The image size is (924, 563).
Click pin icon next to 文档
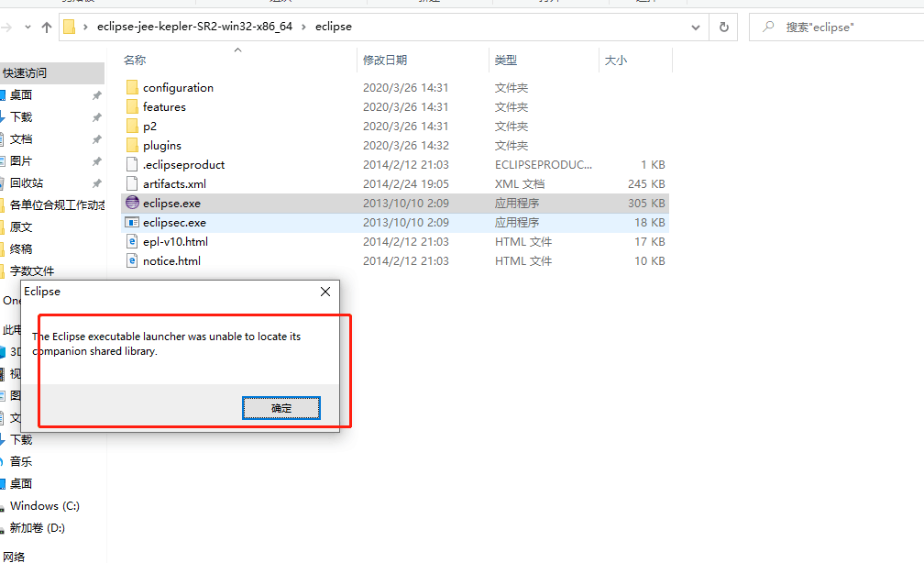[x=96, y=139]
